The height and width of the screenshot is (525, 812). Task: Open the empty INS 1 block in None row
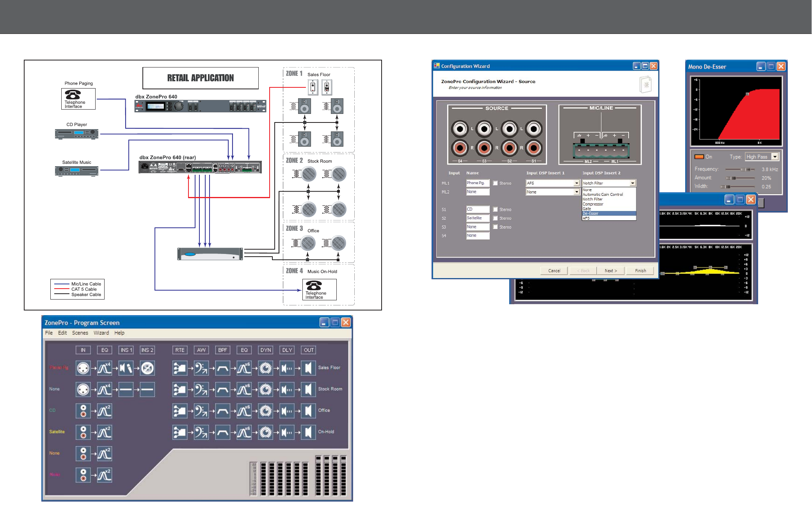(x=126, y=389)
